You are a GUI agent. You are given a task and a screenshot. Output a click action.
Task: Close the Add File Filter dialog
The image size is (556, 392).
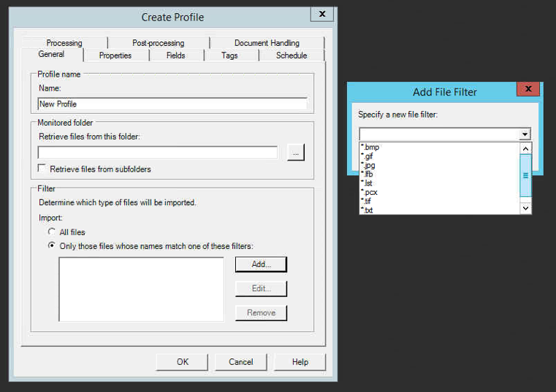coord(528,88)
